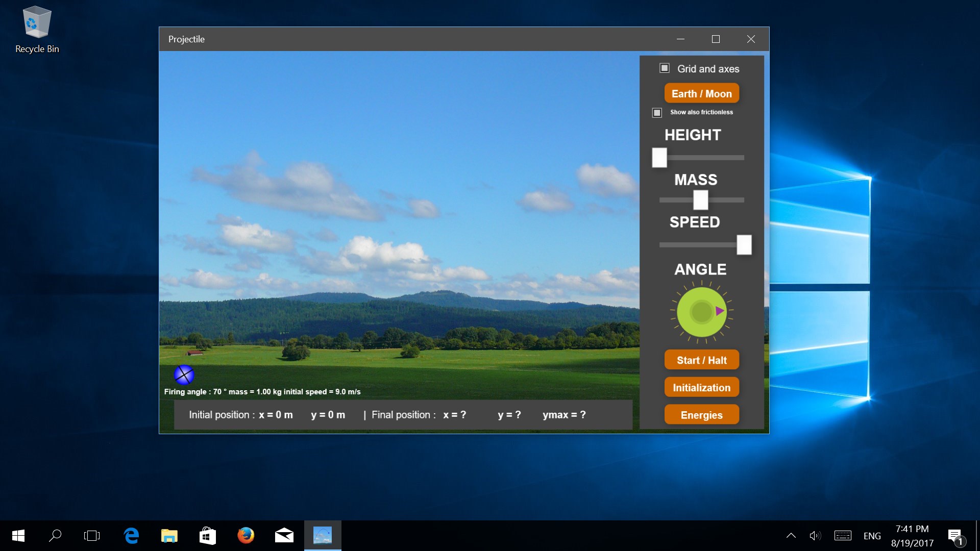Click the purple arrow on angle dial
Image resolution: width=980 pixels, height=551 pixels.
(720, 311)
